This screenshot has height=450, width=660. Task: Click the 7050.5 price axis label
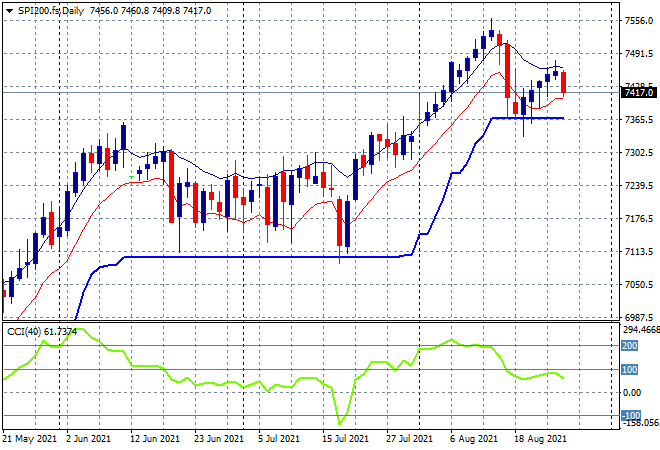click(639, 285)
